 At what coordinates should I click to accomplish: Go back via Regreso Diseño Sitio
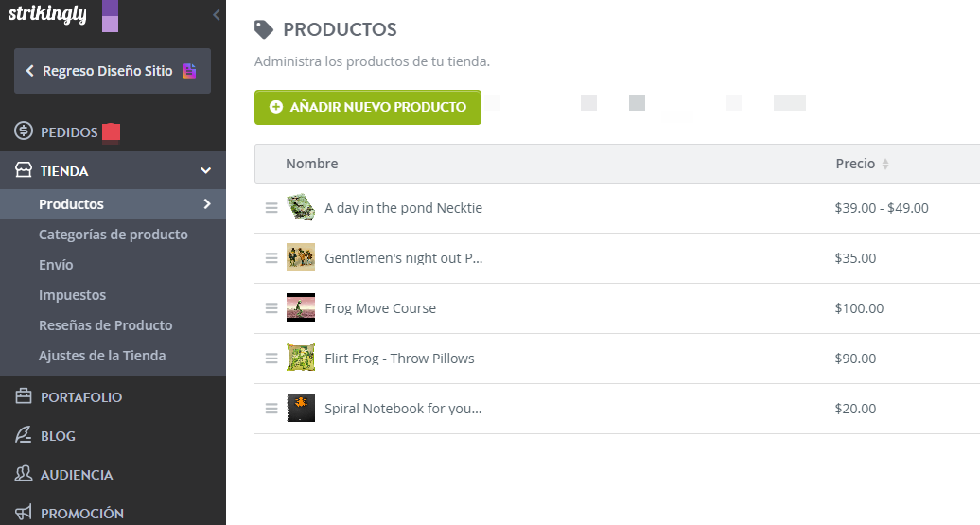point(113,71)
